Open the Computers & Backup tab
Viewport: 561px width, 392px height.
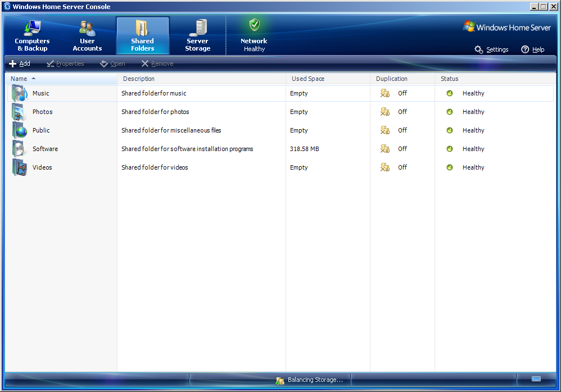click(x=32, y=36)
